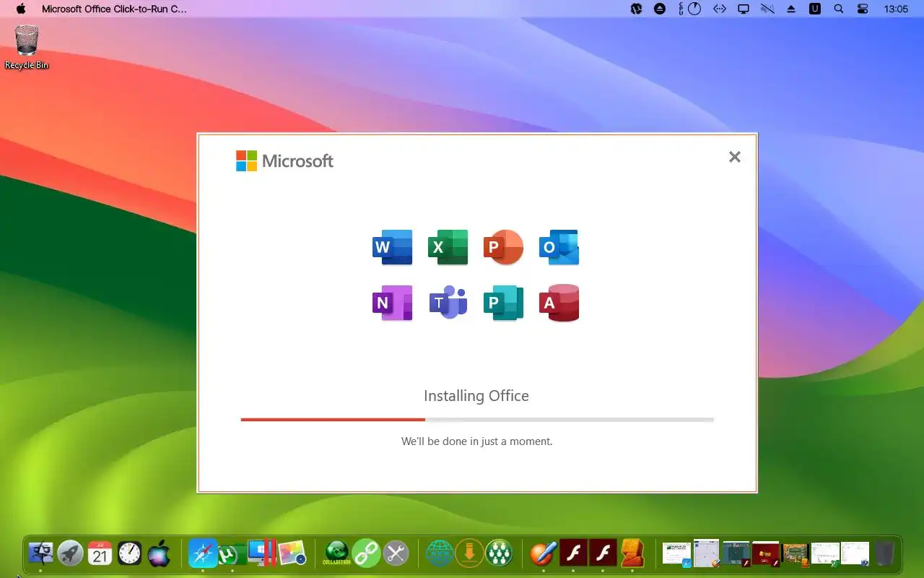This screenshot has width=924, height=578.
Task: Open the Recycle Bin desktop icon
Action: (27, 47)
